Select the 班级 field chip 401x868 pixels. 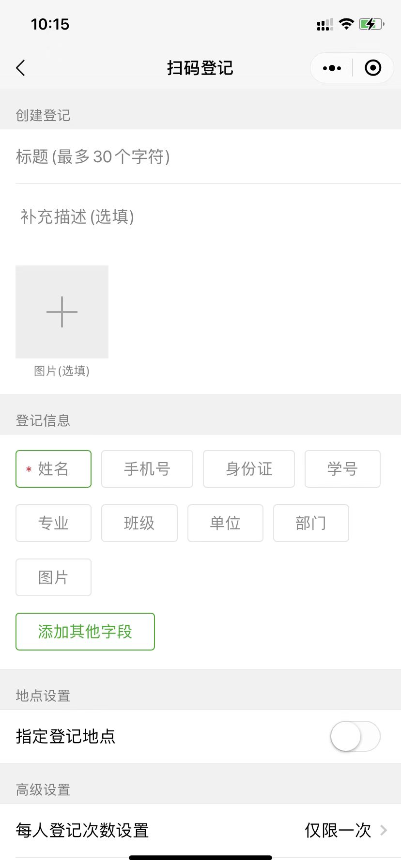tap(139, 523)
